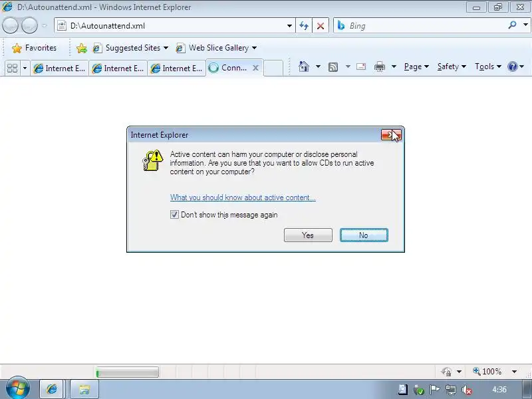
Task: Switch to the third Internet E... tab
Action: 176,68
